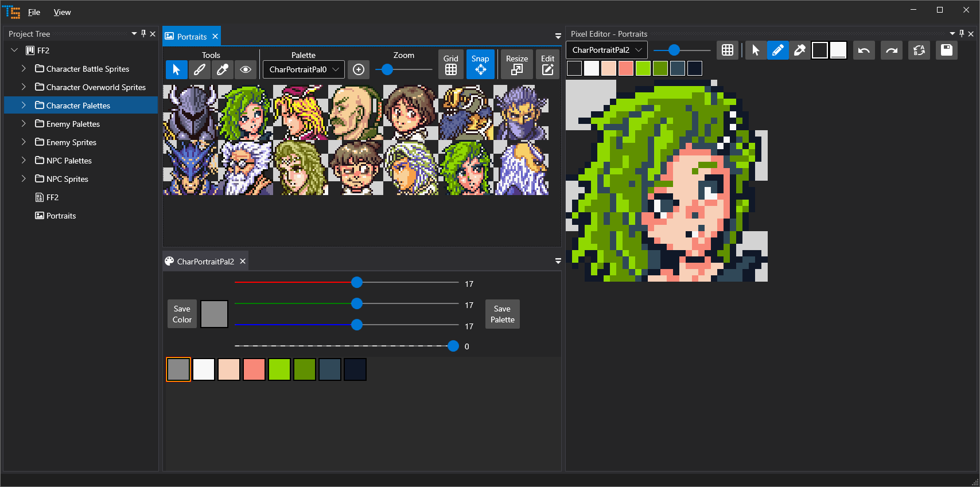980x487 pixels.
Task: Click the save disk icon in Pixel Editor
Action: point(947,50)
